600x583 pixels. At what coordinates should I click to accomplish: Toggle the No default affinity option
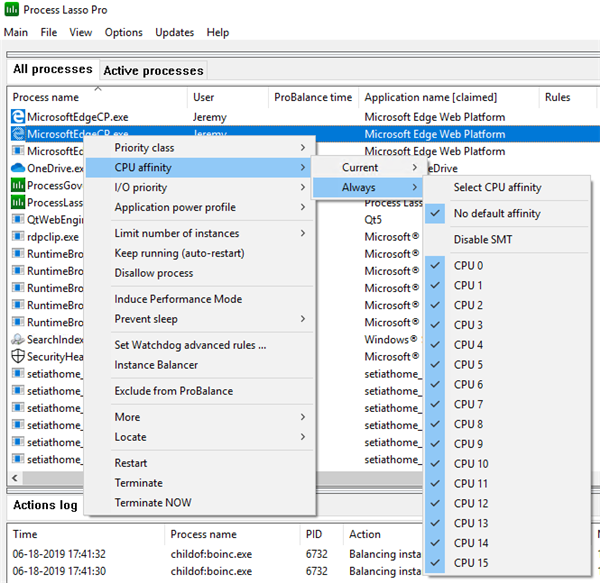click(x=496, y=213)
